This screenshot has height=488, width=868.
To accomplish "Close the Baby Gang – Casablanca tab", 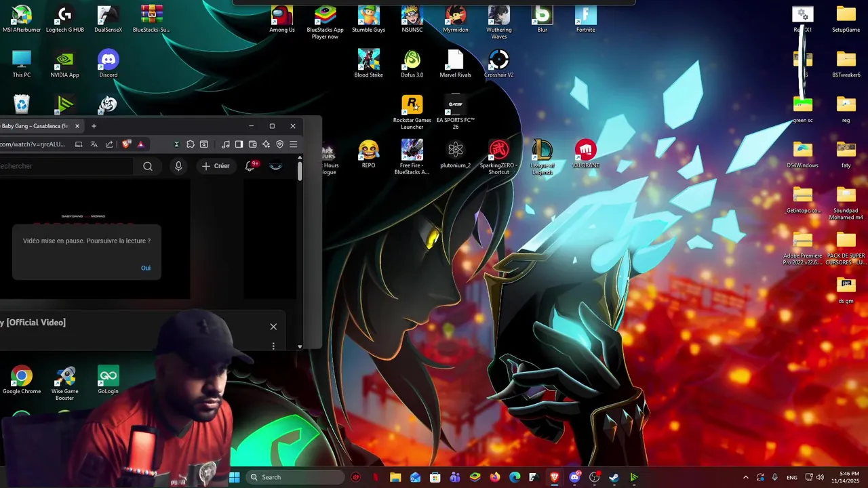I will (77, 126).
